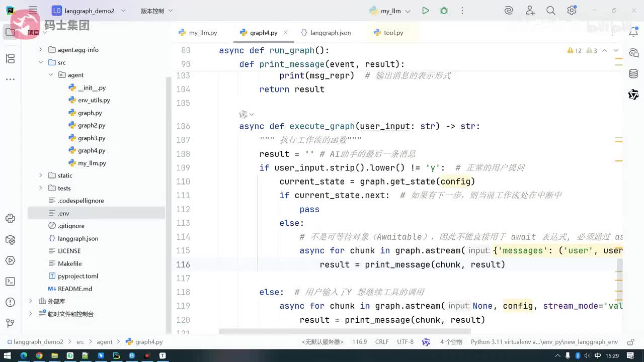Open the Tongyi Lingma plugin panel
This screenshot has width=644, height=362.
click(633, 95)
